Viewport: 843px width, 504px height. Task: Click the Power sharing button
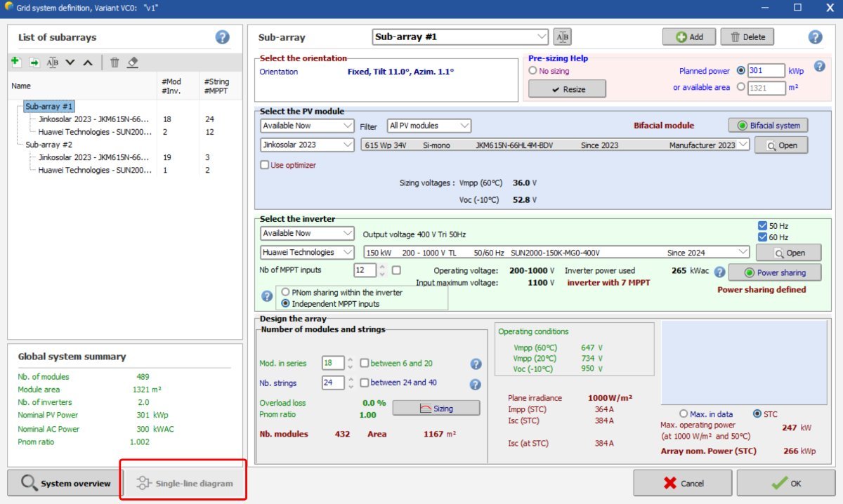(774, 272)
